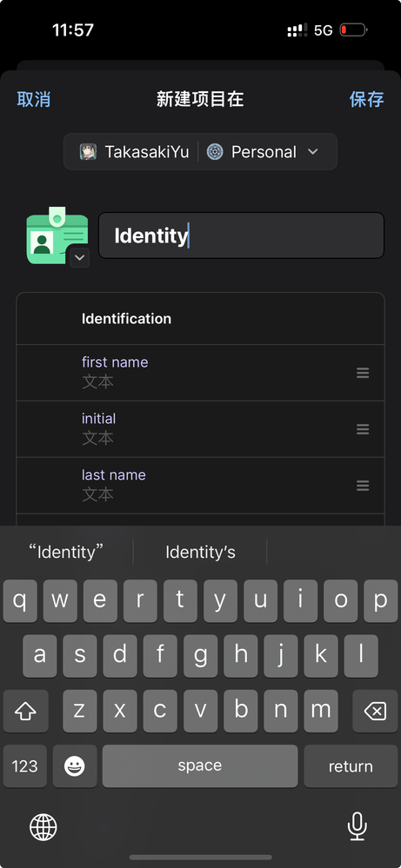Tap the backspace delete key
The image size is (401, 868).
click(375, 712)
